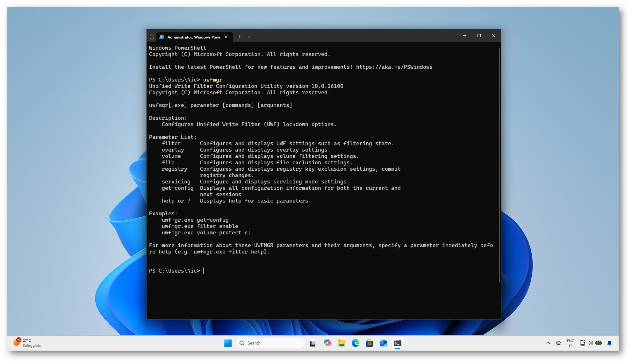Expand the new tab profile dropdown chevron
The image size is (632, 364).
249,37
